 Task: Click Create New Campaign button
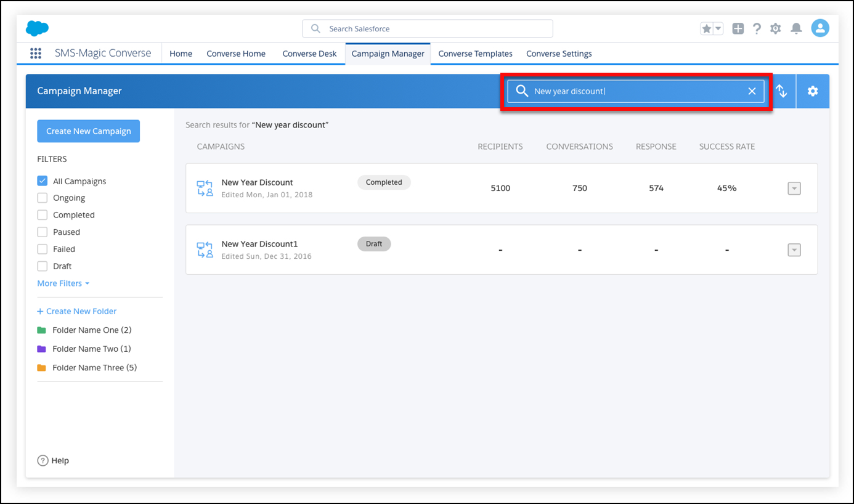(x=89, y=131)
